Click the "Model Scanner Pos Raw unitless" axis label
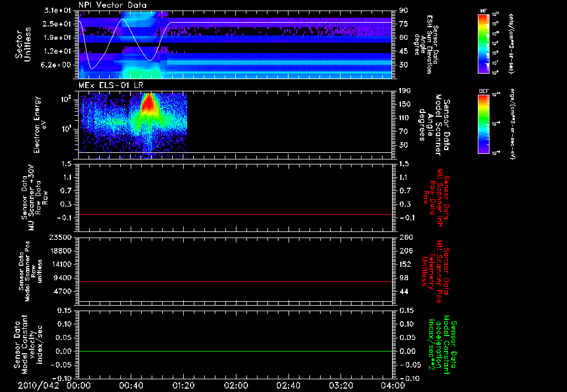567x392 pixels. 30,271
